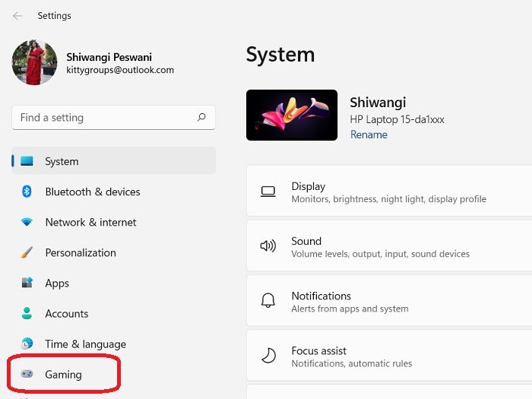This screenshot has height=399, width=532.
Task: Click the Rename link
Action: point(369,135)
